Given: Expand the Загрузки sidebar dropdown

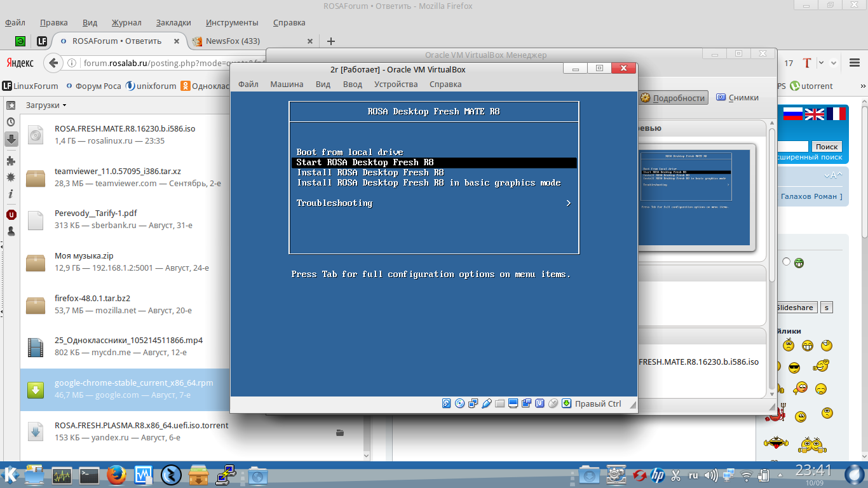Looking at the screenshot, I should point(46,105).
